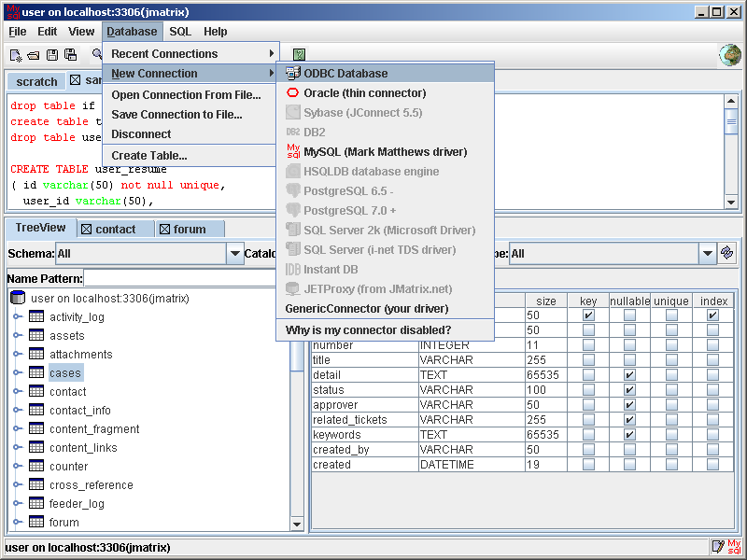Click 'Why is my connector disabled?'
Screen dimensions: 747x560
coord(368,329)
